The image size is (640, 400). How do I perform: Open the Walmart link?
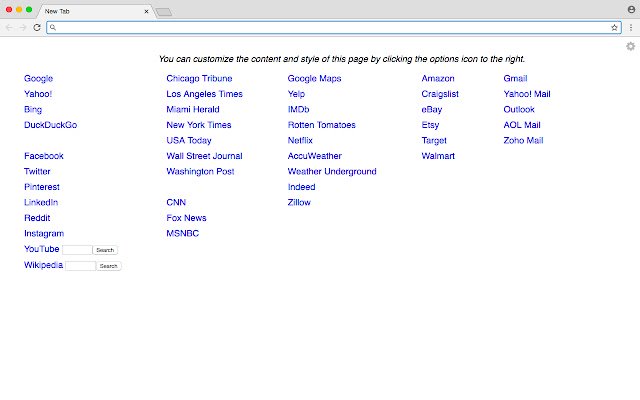[x=438, y=156]
